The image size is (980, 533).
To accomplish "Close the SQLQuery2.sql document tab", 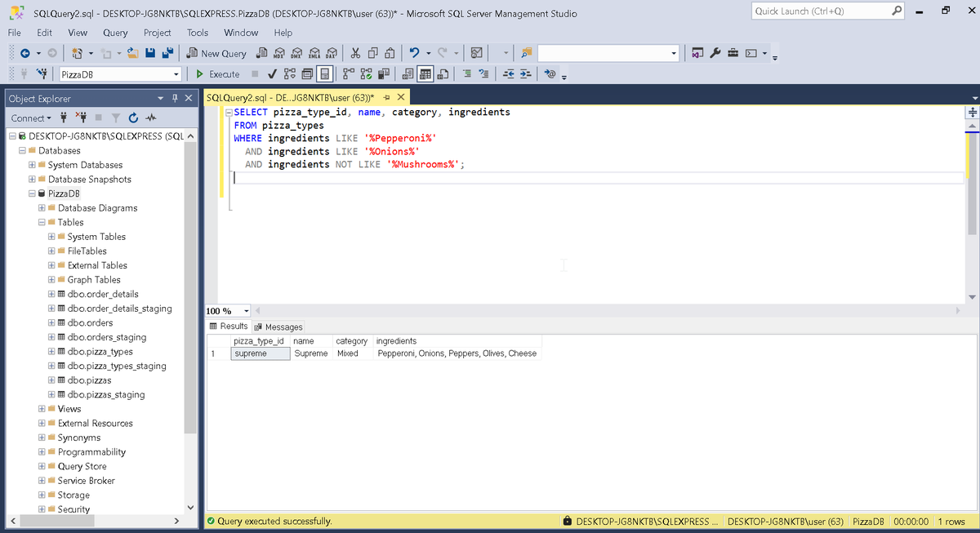I will click(x=401, y=98).
